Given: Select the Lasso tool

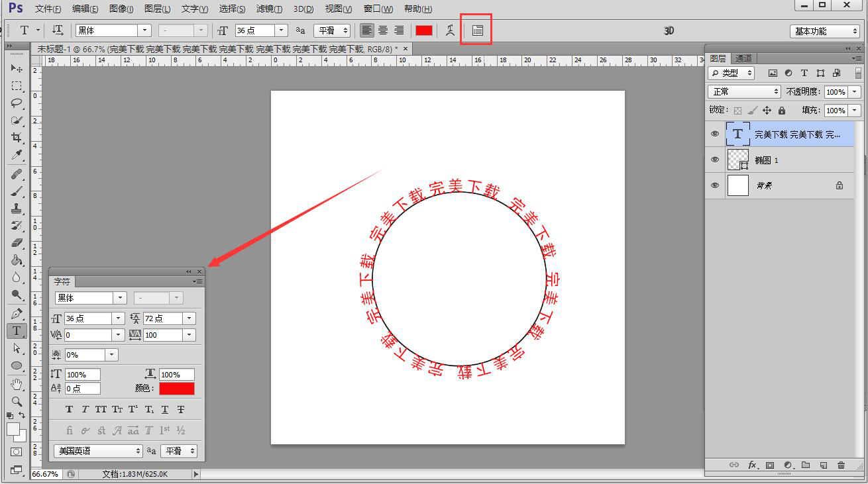Looking at the screenshot, I should (17, 103).
